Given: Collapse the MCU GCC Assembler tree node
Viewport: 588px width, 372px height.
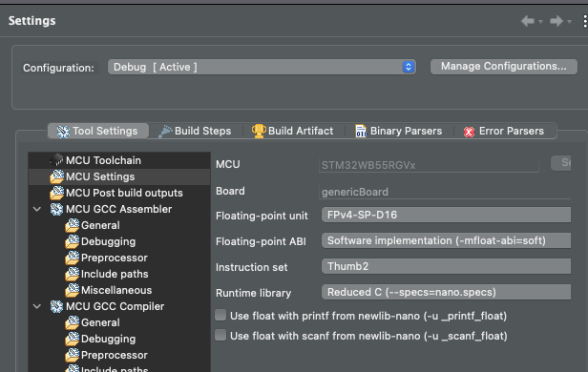Looking at the screenshot, I should click(x=37, y=209).
